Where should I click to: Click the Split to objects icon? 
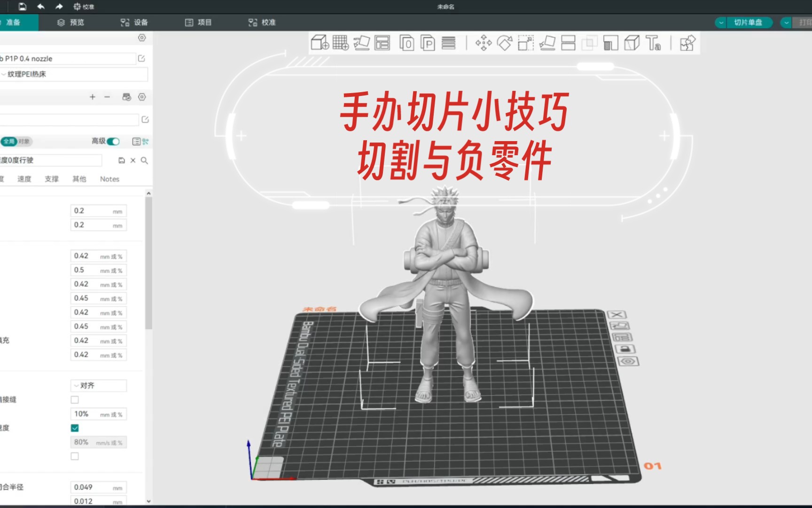[406, 43]
